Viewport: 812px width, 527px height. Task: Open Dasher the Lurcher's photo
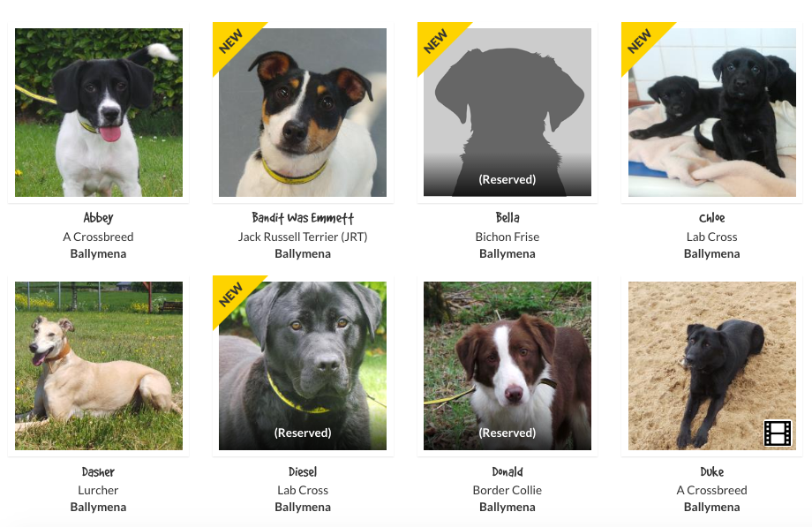pyautogui.click(x=98, y=365)
